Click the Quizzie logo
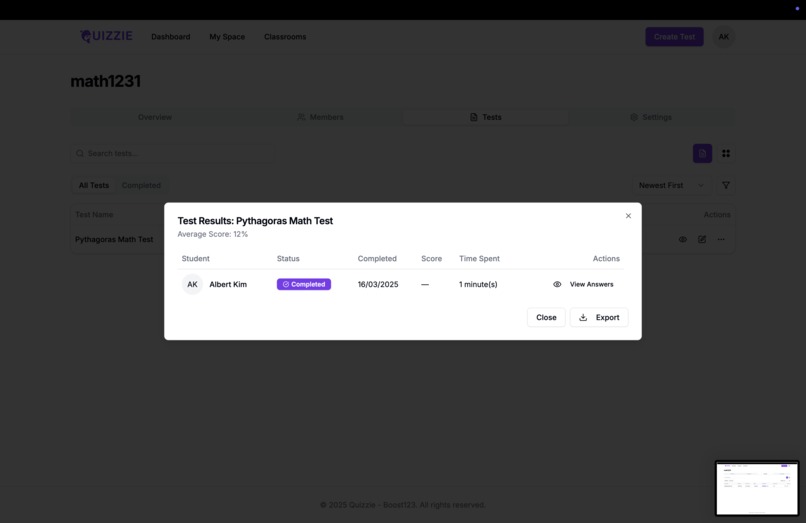 tap(106, 36)
